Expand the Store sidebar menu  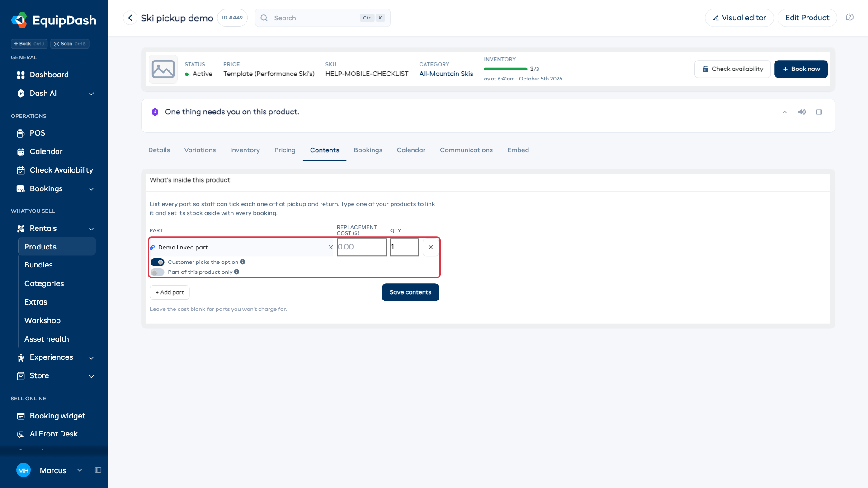pyautogui.click(x=91, y=376)
